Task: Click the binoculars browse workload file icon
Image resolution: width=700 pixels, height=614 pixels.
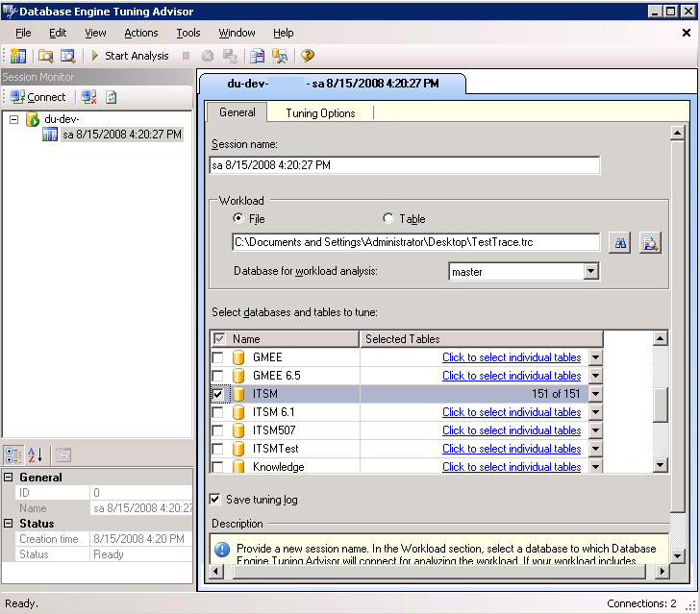Action: click(x=621, y=243)
